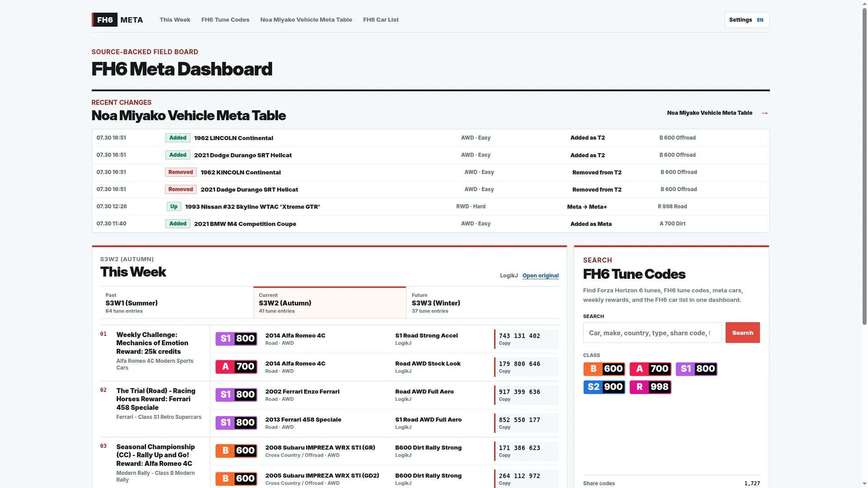Click the Added tag for 1962 LINCOLN Continental
The height and width of the screenshot is (488, 868).
[x=178, y=138]
